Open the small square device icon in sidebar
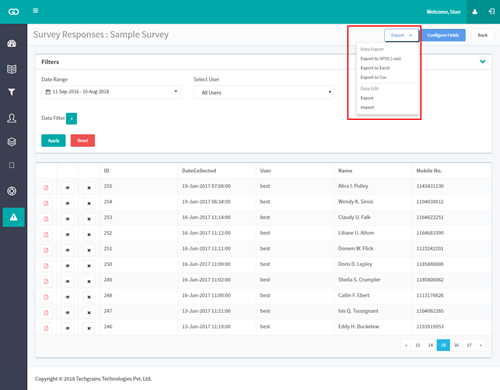 click(12, 165)
